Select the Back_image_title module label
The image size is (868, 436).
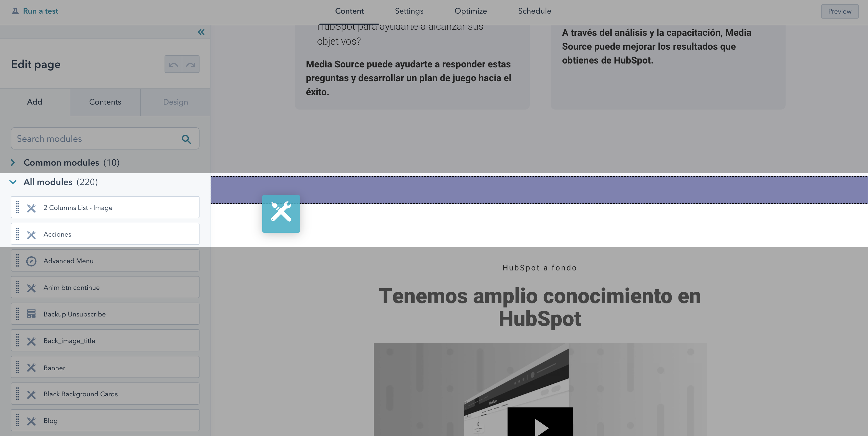(69, 341)
